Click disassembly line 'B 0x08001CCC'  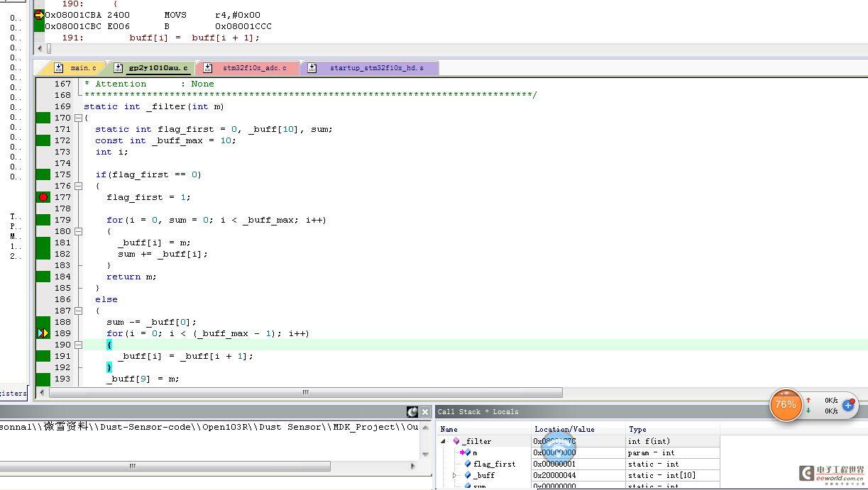pyautogui.click(x=218, y=26)
